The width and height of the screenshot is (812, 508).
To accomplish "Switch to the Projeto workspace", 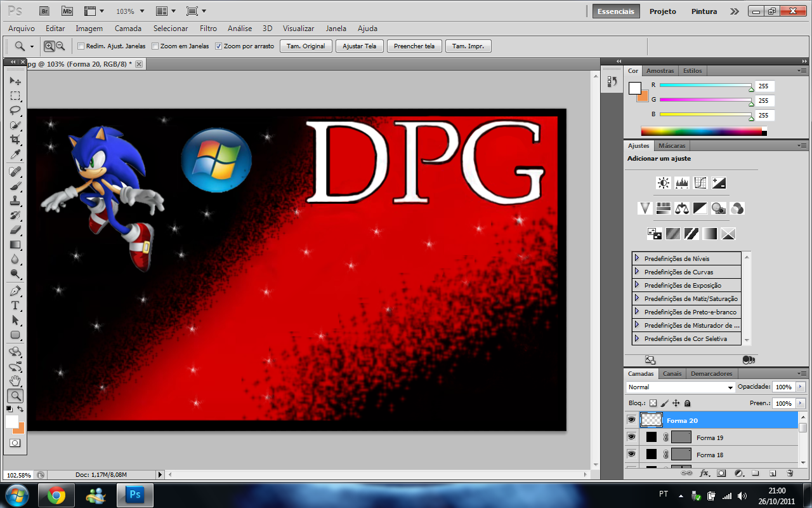I will click(663, 11).
